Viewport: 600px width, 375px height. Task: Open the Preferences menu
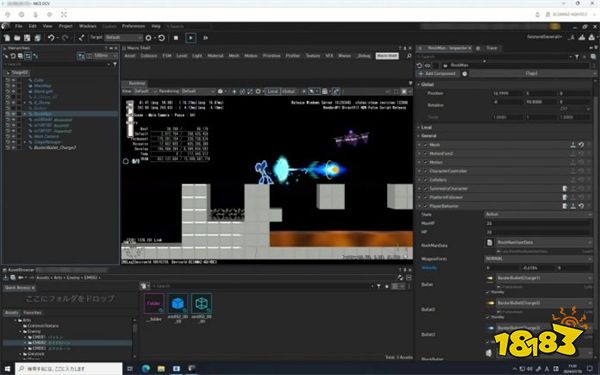134,26
